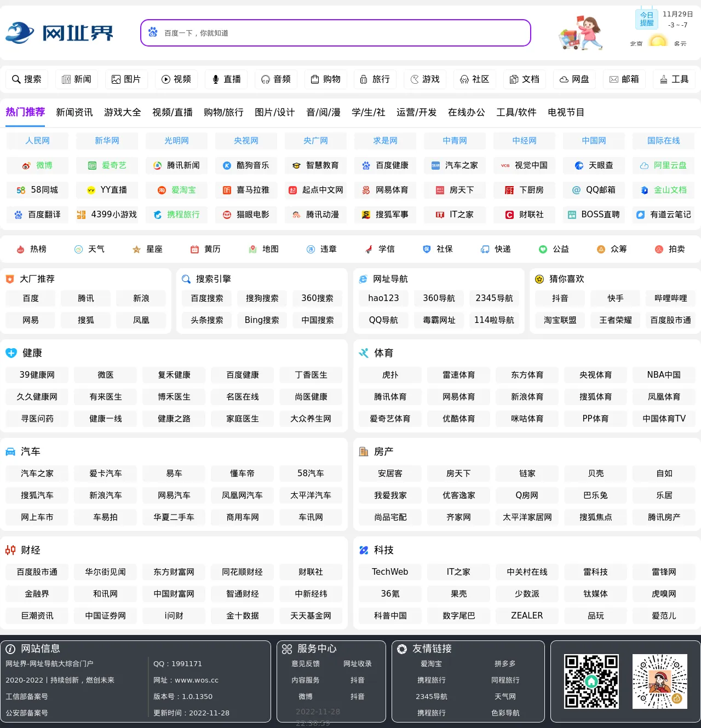Open the 微博 shortcut link

click(x=37, y=165)
